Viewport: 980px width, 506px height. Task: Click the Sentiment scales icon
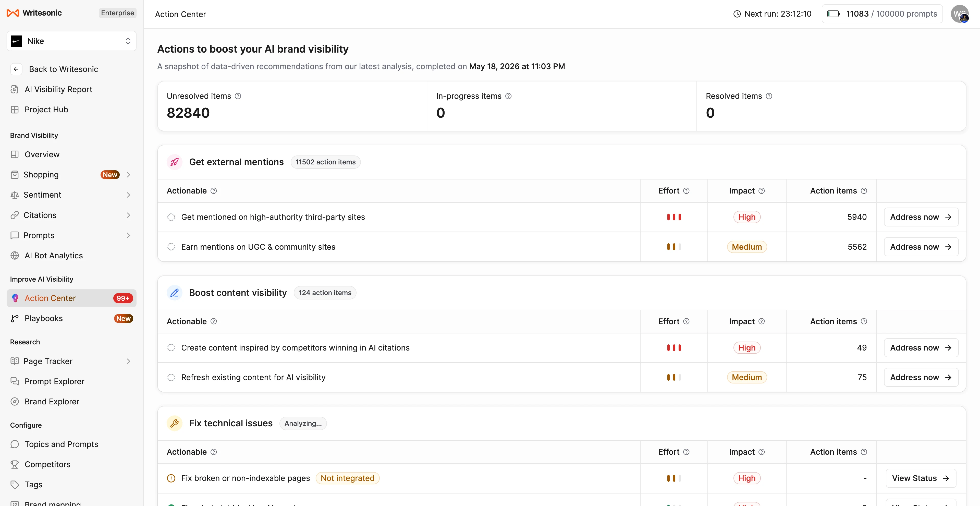tap(15, 195)
